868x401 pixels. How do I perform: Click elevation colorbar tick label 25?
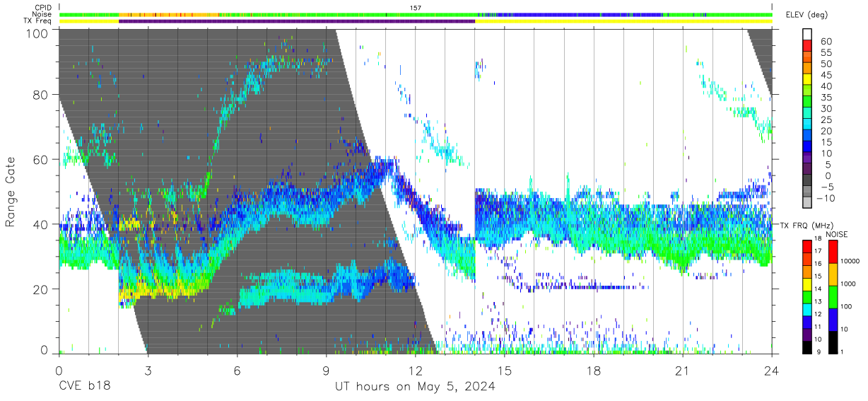[825, 120]
